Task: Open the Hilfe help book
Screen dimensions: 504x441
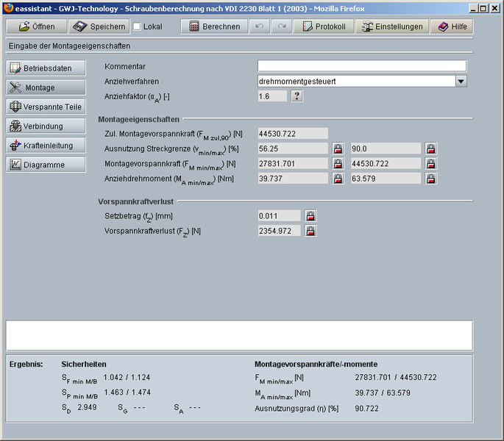Action: coord(452,26)
